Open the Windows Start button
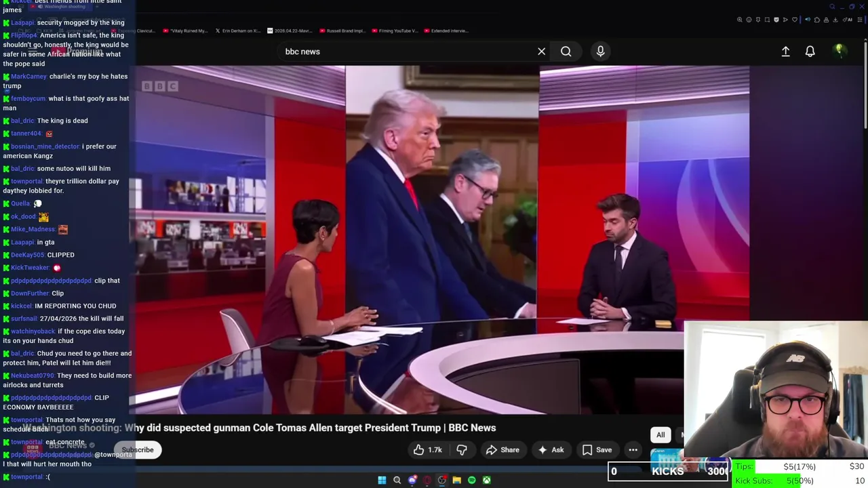Viewport: 868px width, 488px height. 382,480
